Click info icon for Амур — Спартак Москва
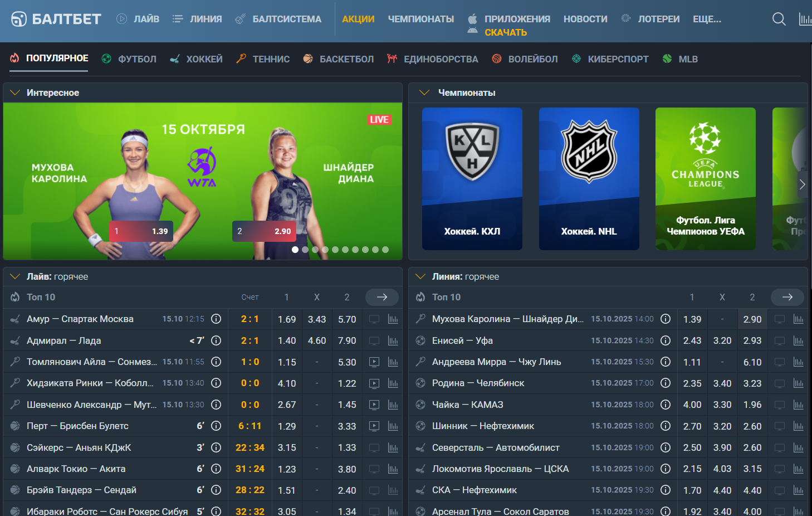 pos(216,319)
